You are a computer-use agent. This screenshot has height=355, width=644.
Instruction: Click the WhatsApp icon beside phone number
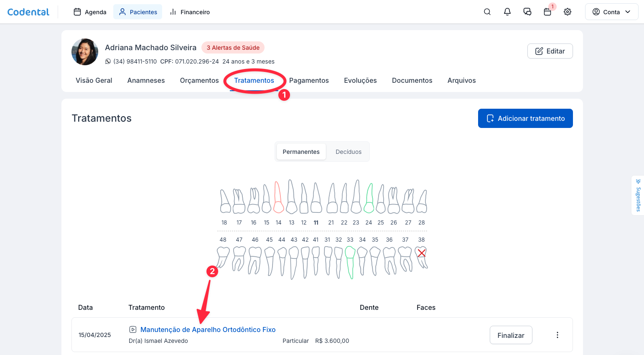(x=108, y=61)
